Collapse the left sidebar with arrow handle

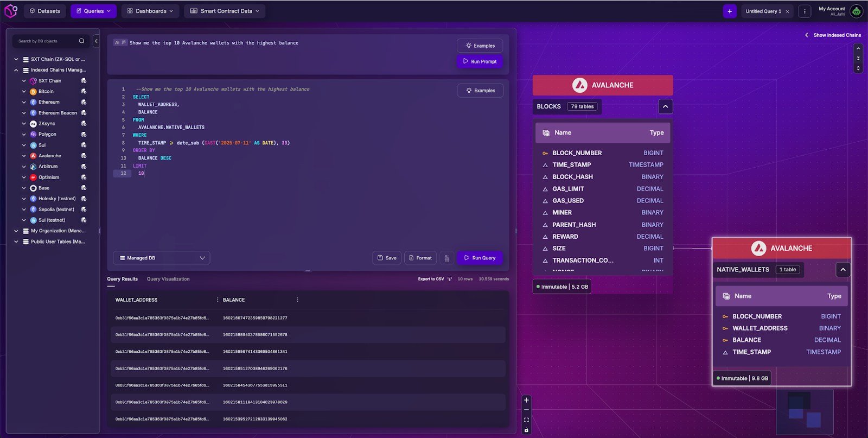point(96,41)
